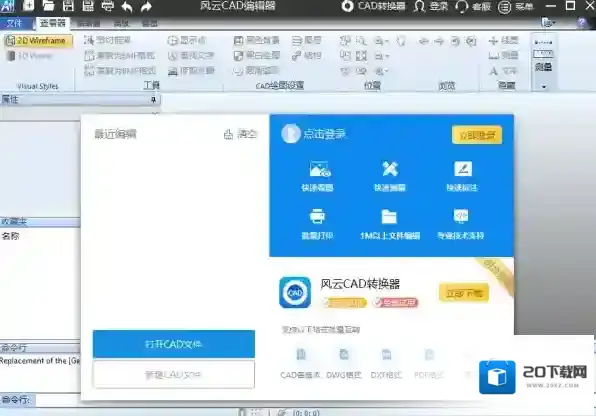Viewport: 596px width, 416px height.
Task: Click the find text tool in the 工具 group
Action: coord(191,56)
